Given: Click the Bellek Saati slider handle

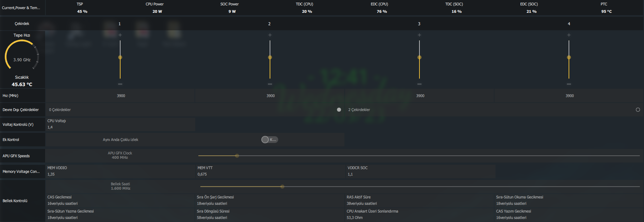Looking at the screenshot, I should click(x=282, y=186).
